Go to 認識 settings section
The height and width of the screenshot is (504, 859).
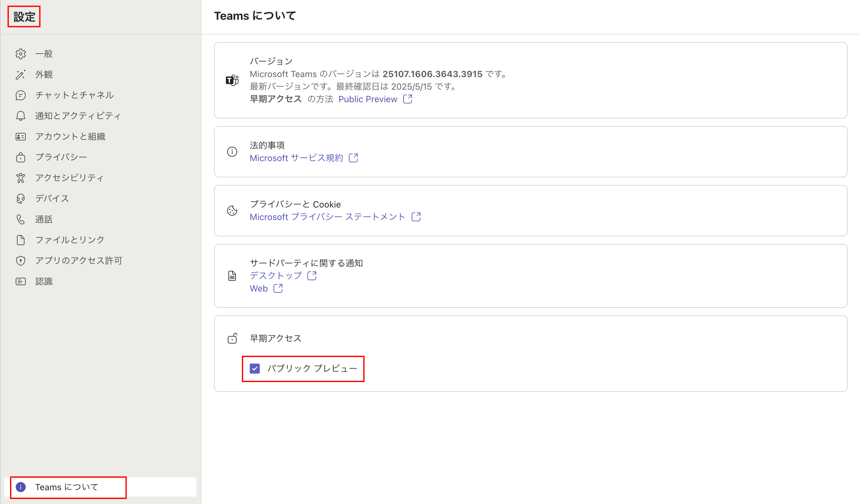(101, 282)
